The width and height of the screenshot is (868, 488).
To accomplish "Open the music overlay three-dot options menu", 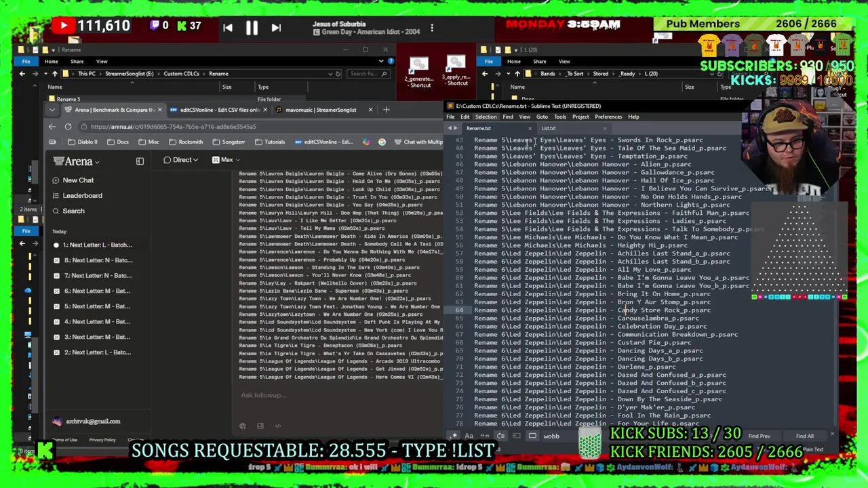I will [x=432, y=28].
